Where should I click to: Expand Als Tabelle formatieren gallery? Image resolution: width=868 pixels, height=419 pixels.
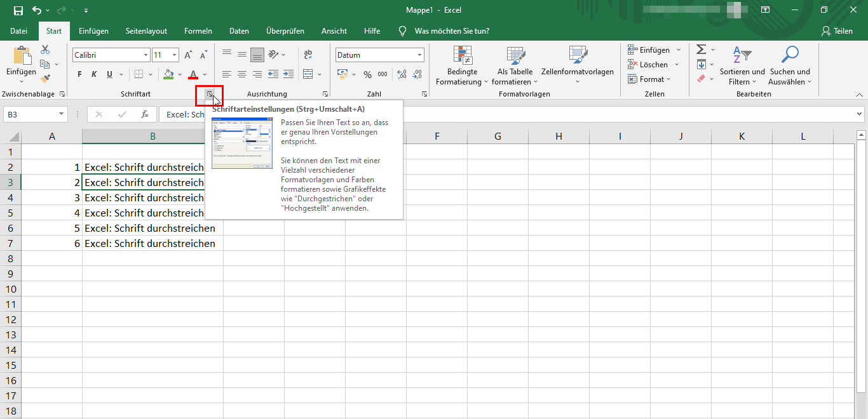[x=515, y=65]
